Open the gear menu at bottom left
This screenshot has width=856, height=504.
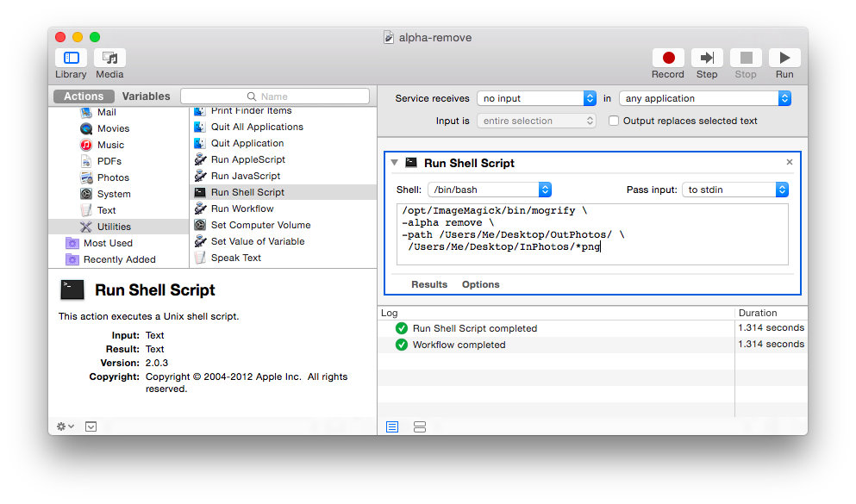(x=65, y=426)
